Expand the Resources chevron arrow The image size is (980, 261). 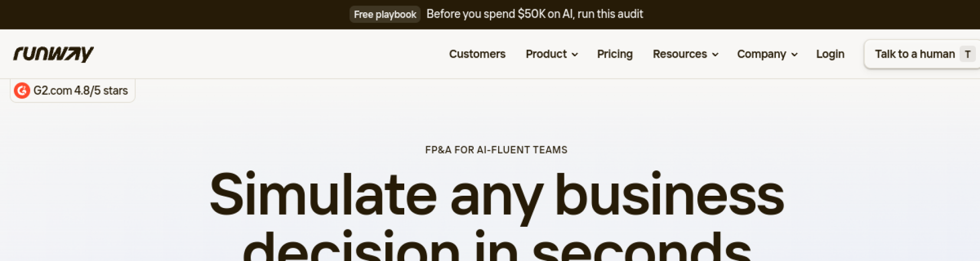coord(715,55)
